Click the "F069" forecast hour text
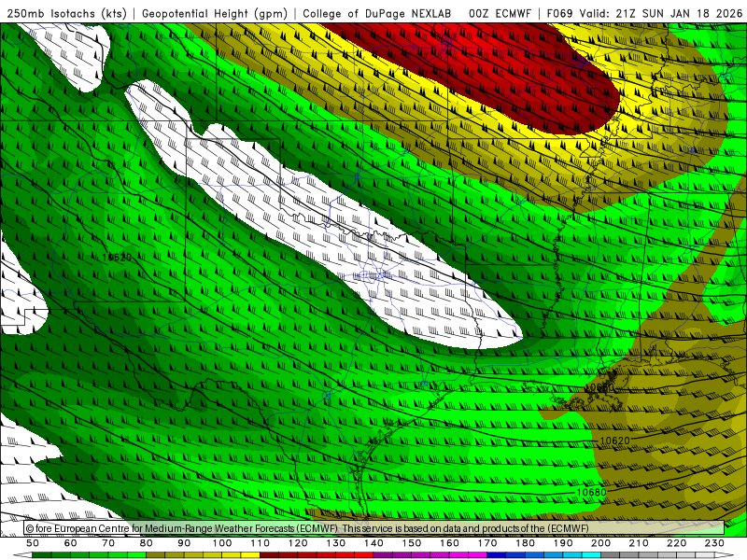 tap(560, 13)
